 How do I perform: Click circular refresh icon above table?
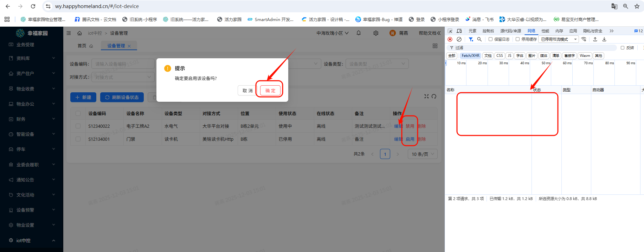click(434, 96)
